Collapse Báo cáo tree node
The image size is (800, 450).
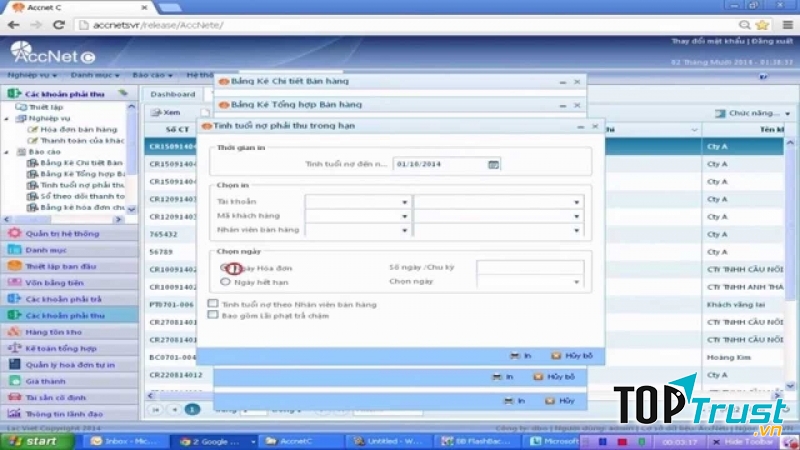(x=7, y=152)
